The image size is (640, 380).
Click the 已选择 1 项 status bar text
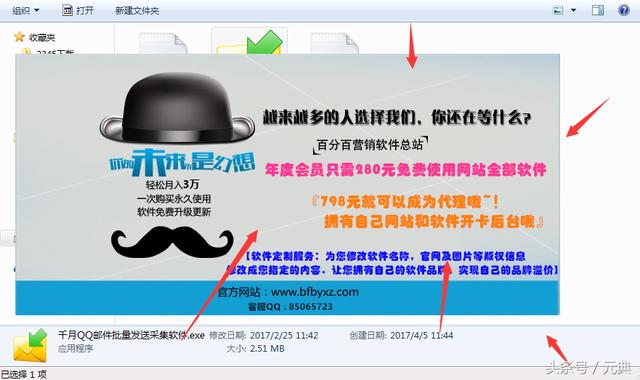[x=24, y=374]
